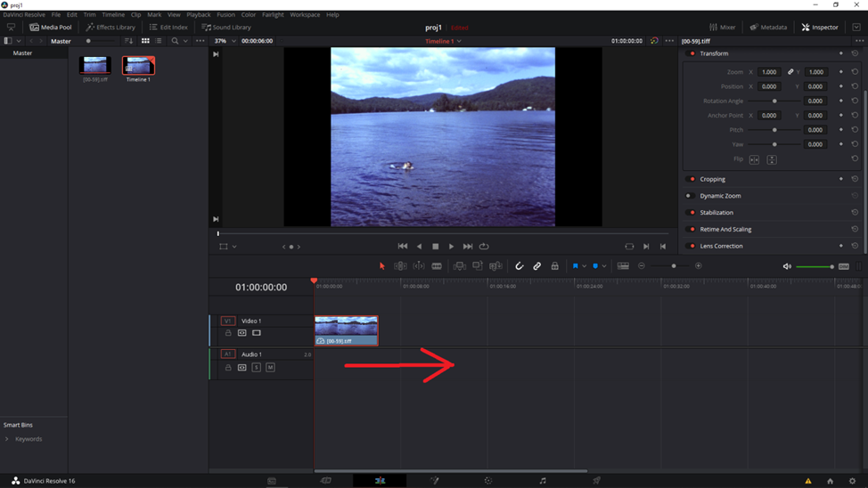This screenshot has width=868, height=488.
Task: Click the blue Flag icon
Action: (575, 266)
